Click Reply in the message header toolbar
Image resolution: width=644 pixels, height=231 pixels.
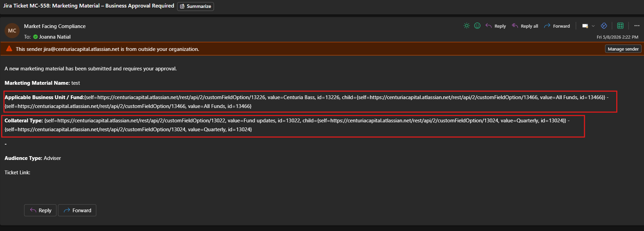tap(496, 26)
